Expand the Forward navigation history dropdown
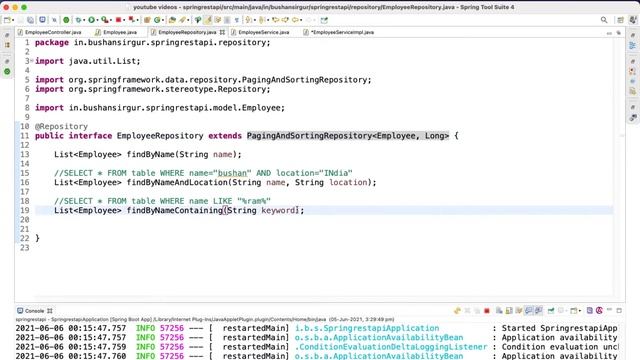The height and width of the screenshot is (360, 640). point(314,20)
